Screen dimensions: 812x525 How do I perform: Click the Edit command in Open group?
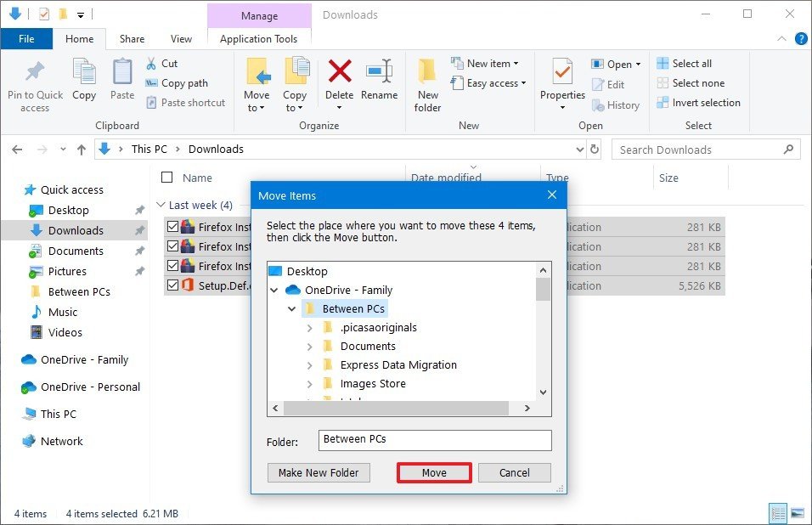click(608, 84)
